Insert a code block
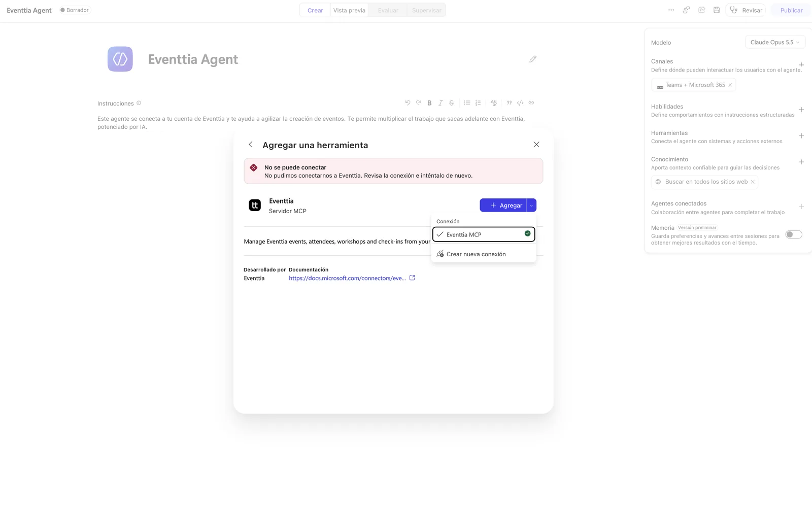Image resolution: width=812 pixels, height=514 pixels. pos(520,103)
